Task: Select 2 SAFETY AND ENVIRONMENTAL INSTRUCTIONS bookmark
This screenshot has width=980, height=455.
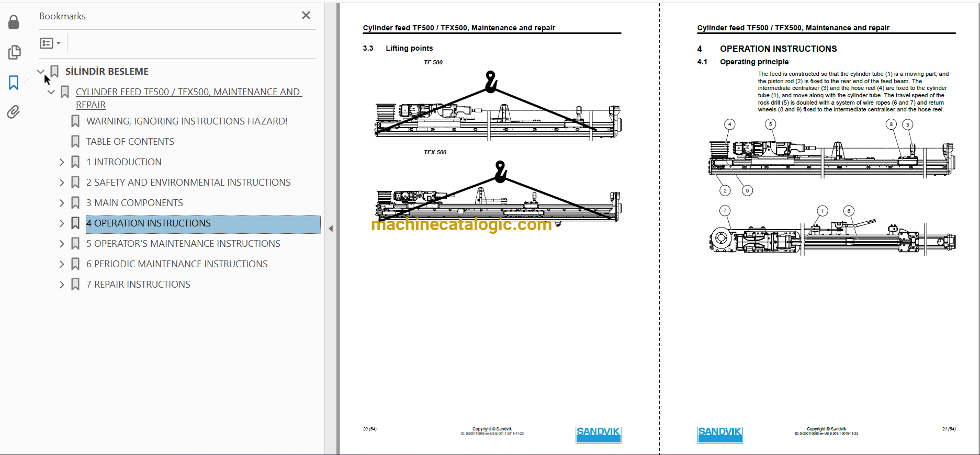Action: (x=188, y=183)
